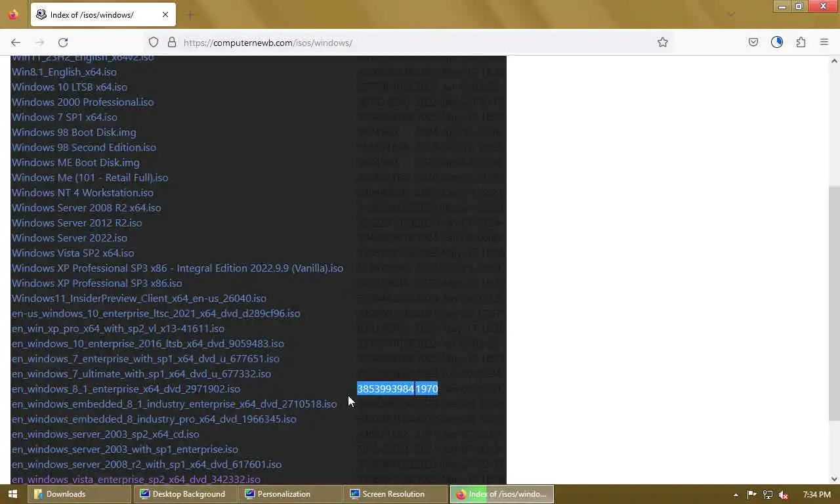The width and height of the screenshot is (840, 504).
Task: Open XP Professional SP3 x86 Integral Edition link
Action: pos(177,268)
